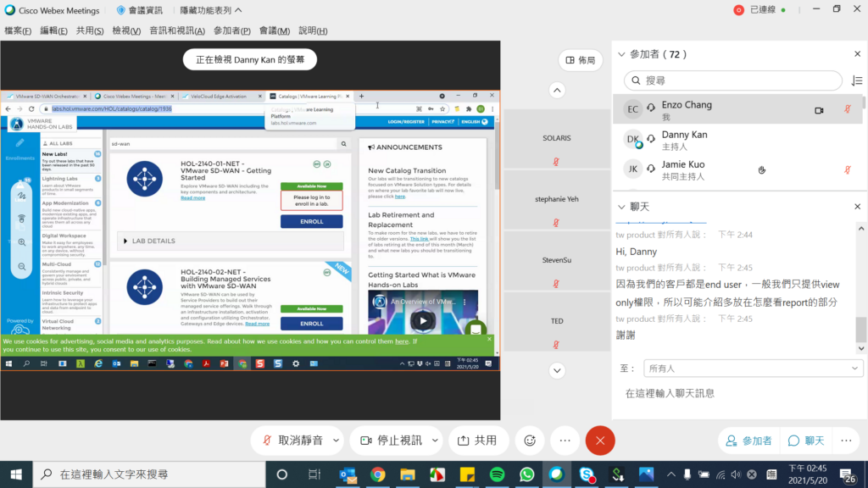Open the audio options arrow beside 取消靜音
The image size is (868, 488).
336,441
